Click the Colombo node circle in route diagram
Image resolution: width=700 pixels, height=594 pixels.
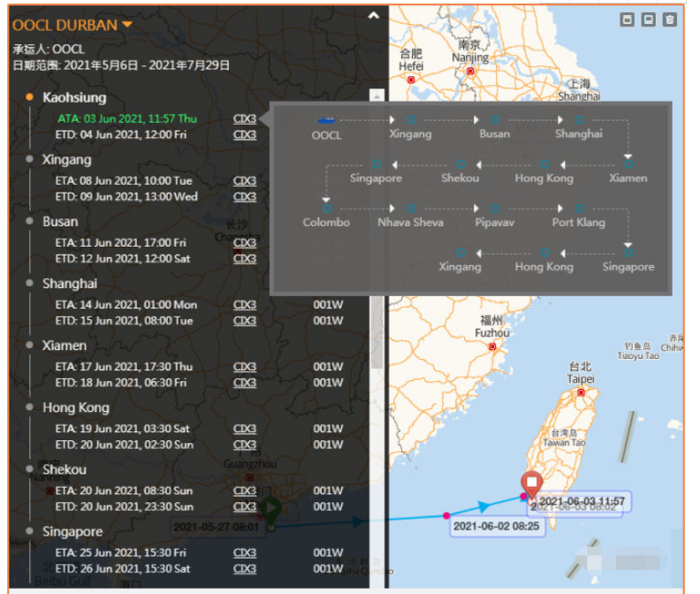pos(327,208)
